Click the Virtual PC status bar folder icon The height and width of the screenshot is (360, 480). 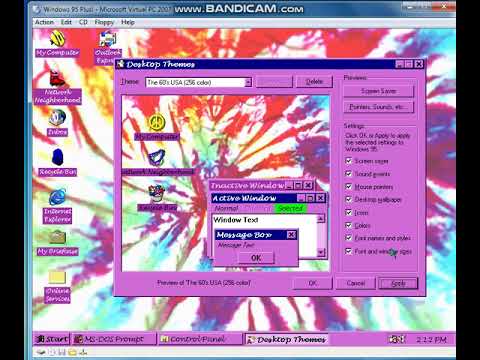click(72, 352)
